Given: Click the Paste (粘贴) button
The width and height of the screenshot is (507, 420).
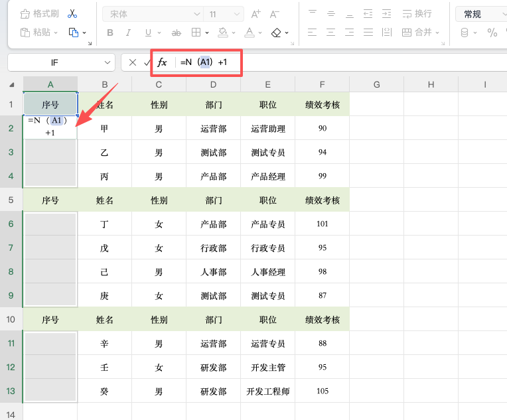Looking at the screenshot, I should pos(35,33).
